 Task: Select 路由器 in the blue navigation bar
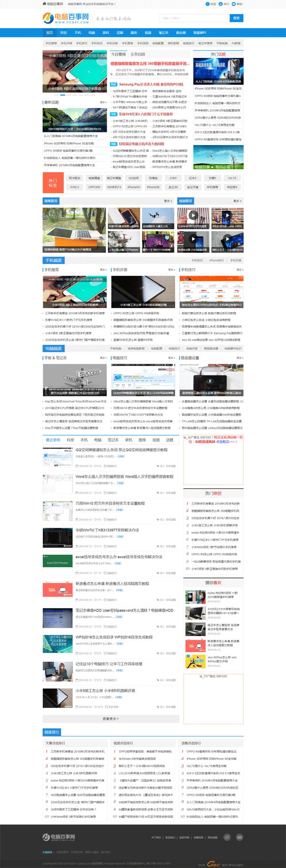pos(181,33)
